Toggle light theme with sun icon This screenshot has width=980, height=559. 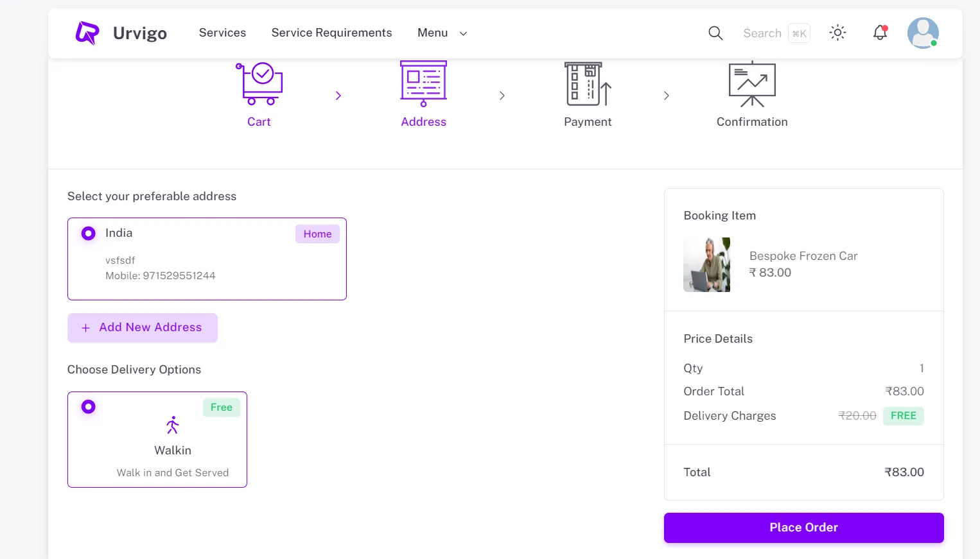[x=837, y=33]
